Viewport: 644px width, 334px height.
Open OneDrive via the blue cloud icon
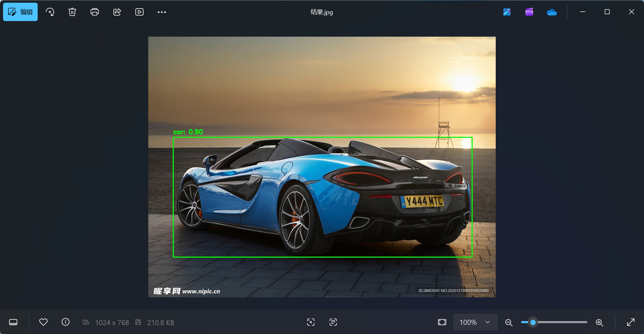pyautogui.click(x=552, y=12)
